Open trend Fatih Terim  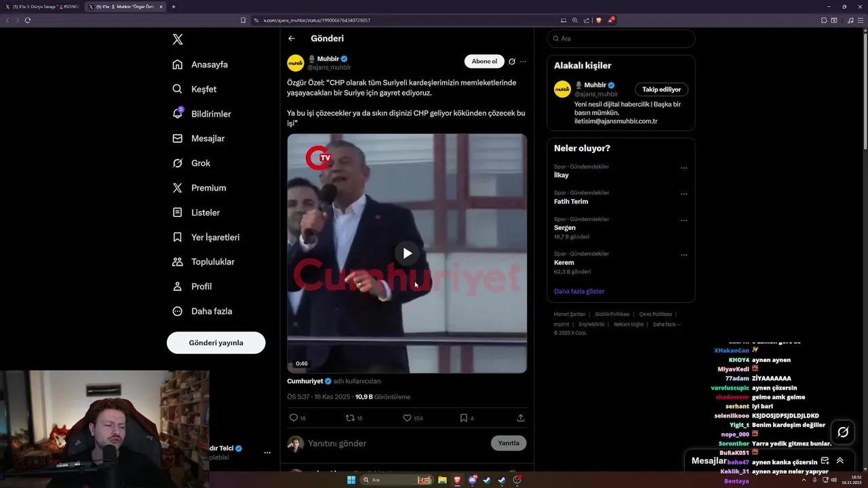(x=571, y=201)
